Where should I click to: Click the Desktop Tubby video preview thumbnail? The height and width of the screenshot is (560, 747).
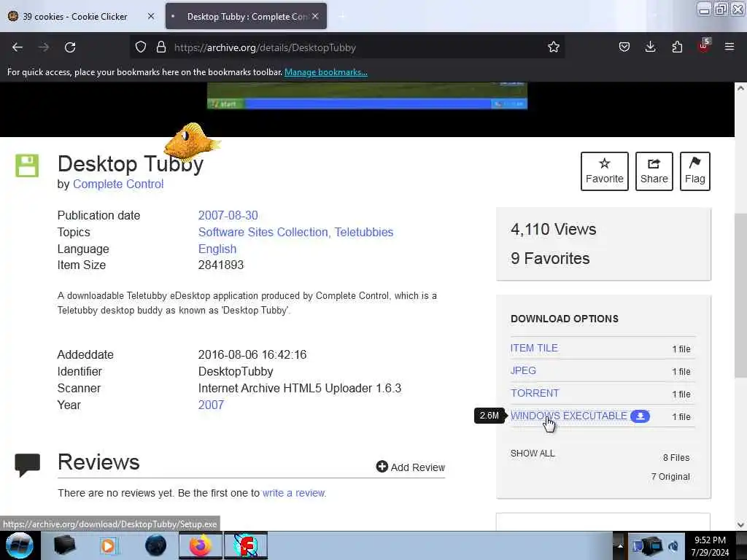pos(367,96)
